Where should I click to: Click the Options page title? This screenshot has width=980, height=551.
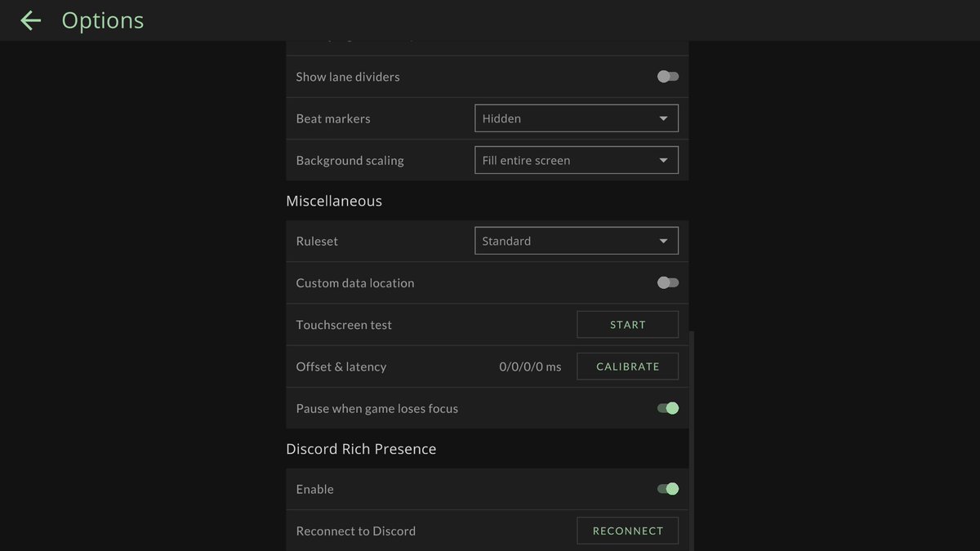coord(102,20)
